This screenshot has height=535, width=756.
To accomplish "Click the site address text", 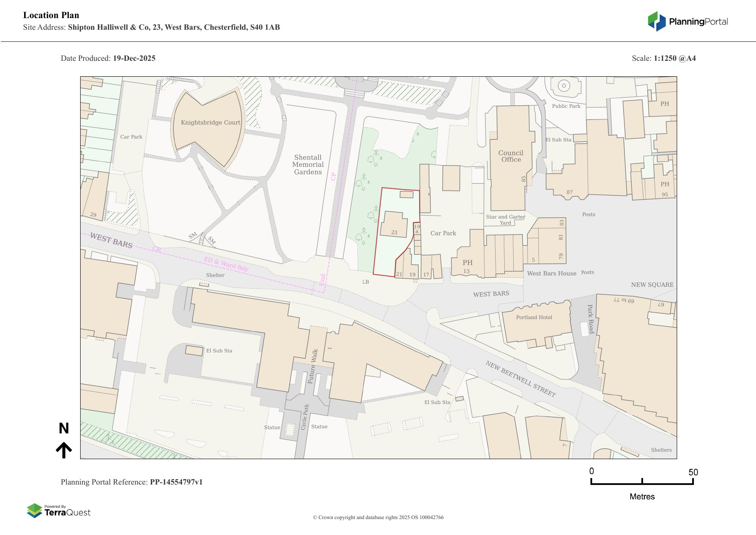I will 151,27.
